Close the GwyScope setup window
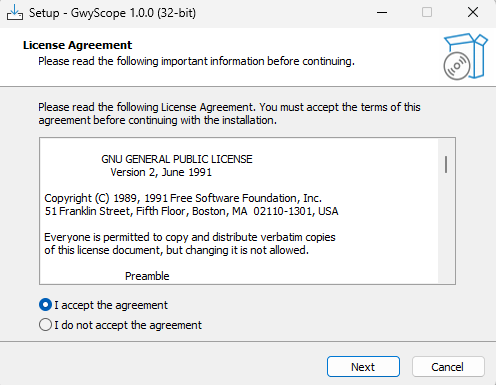 pyautogui.click(x=473, y=13)
